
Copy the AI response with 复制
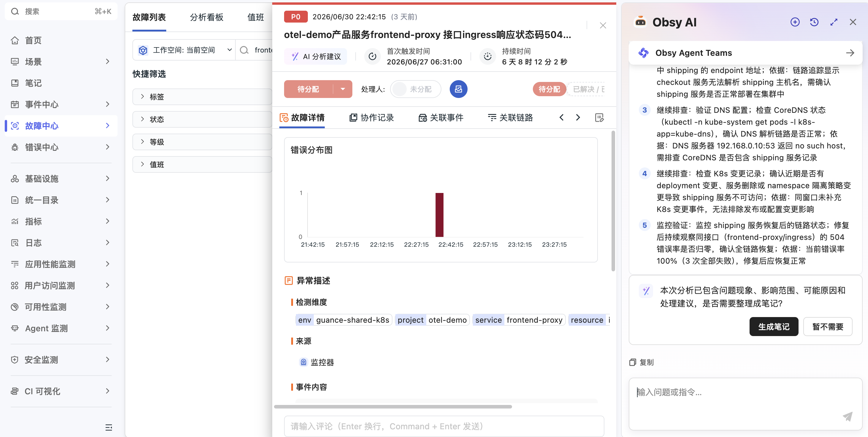pos(642,362)
